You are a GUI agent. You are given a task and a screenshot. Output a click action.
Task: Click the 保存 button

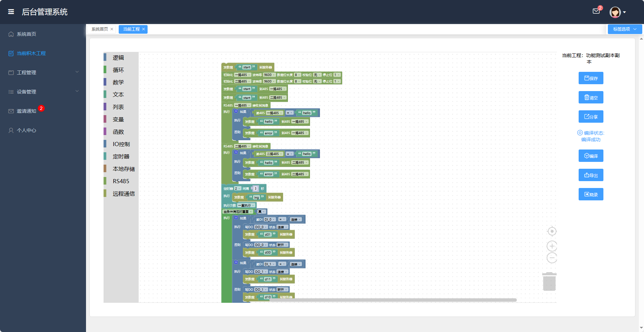point(591,78)
